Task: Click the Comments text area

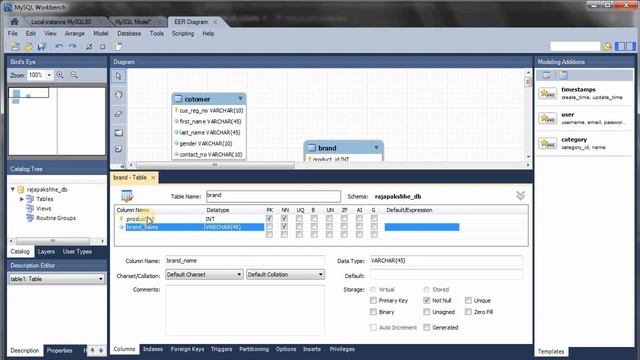Action: pyautogui.click(x=245, y=310)
